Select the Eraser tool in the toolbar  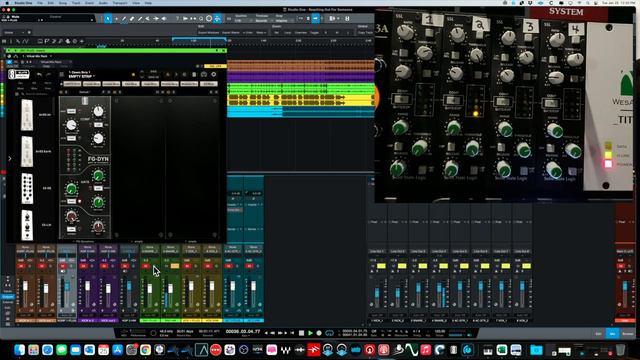[x=132, y=18]
